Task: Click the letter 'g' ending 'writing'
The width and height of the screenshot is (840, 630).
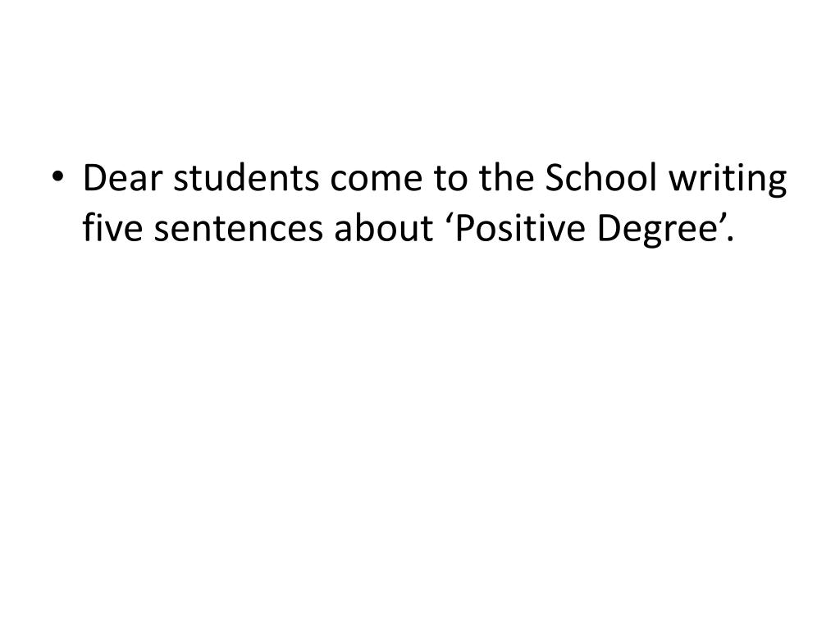Action: (x=778, y=186)
